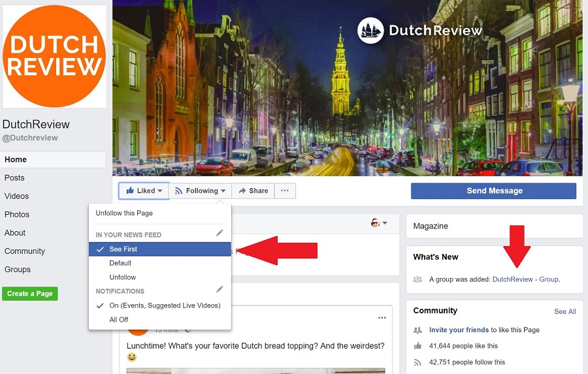The height and width of the screenshot is (374, 588).
Task: Click the Lunchtime post text
Action: click(x=255, y=346)
